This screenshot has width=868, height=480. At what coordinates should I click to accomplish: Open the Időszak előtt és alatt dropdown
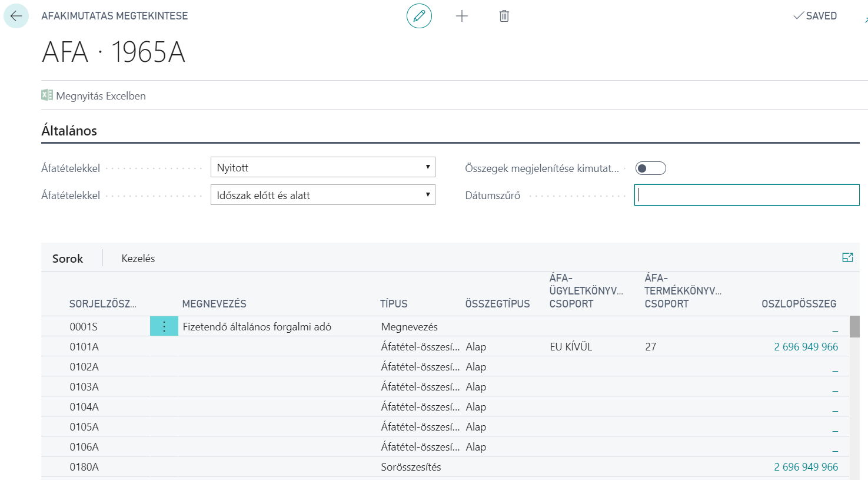pos(323,195)
